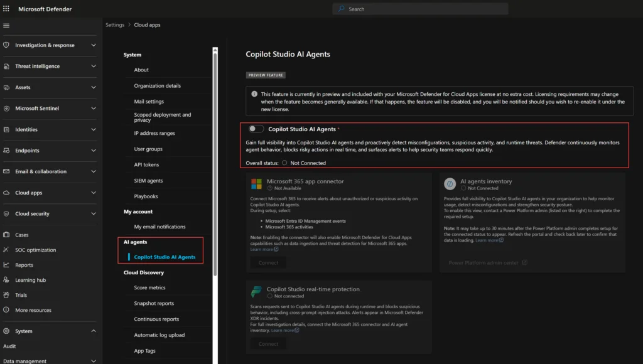Click the AI agents inventory icon
643x364 pixels.
450,184
